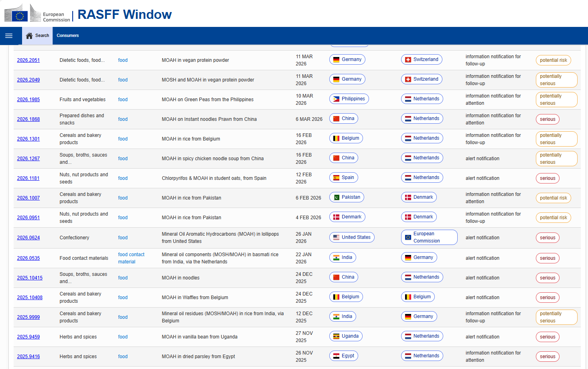
Task: Switch to the Consumers tab
Action: point(68,36)
